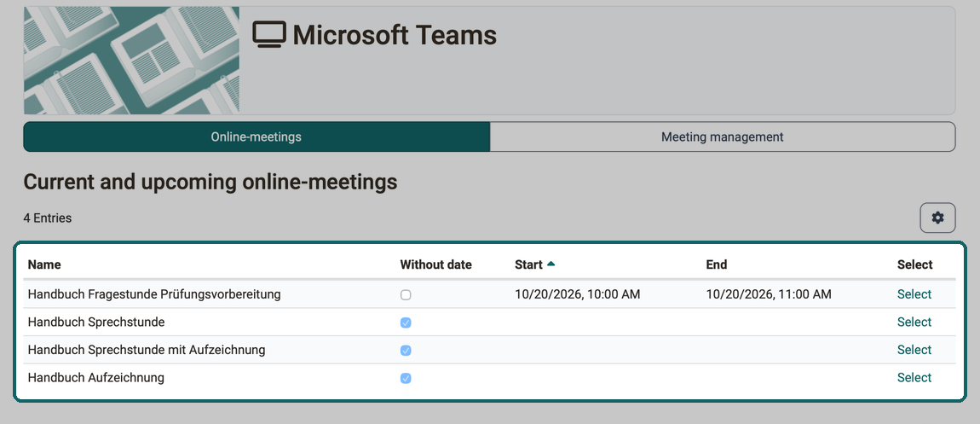Click end time 10/20/2026, 11:00 AM
Image resolution: width=980 pixels, height=424 pixels.
(769, 294)
